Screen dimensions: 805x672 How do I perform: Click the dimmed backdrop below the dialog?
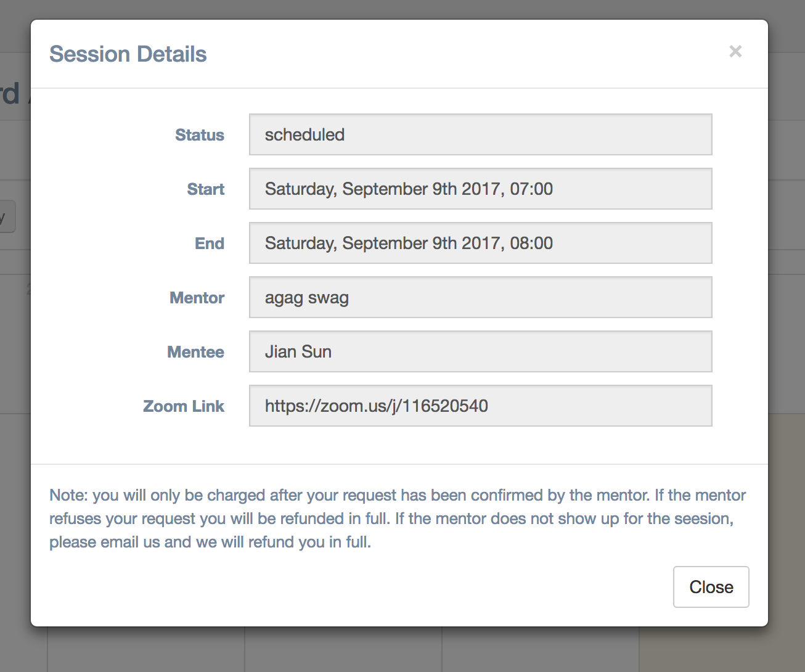coord(401,650)
